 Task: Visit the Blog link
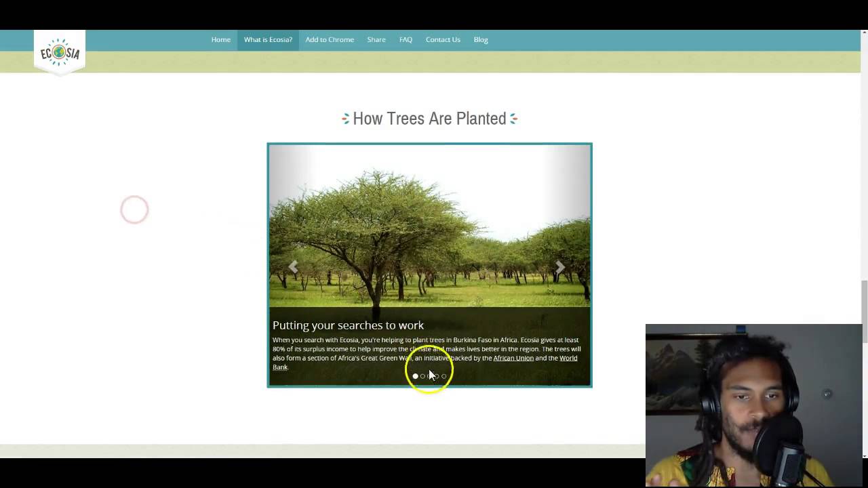[481, 40]
